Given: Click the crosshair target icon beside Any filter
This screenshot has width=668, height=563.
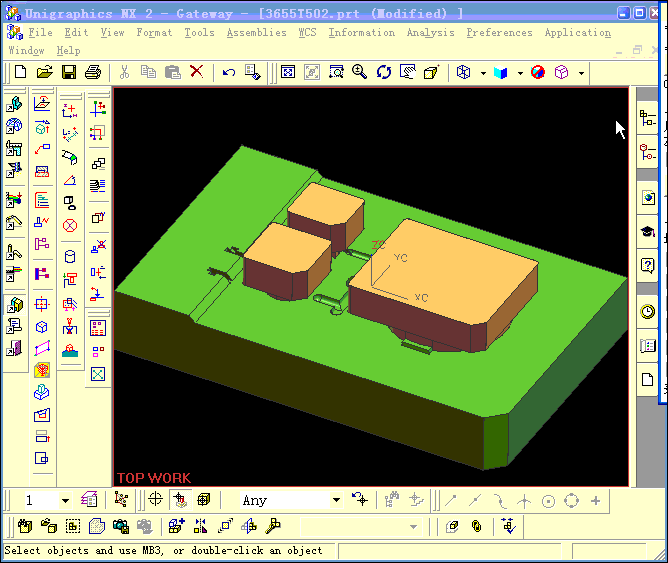Looking at the screenshot, I should coord(155,499).
